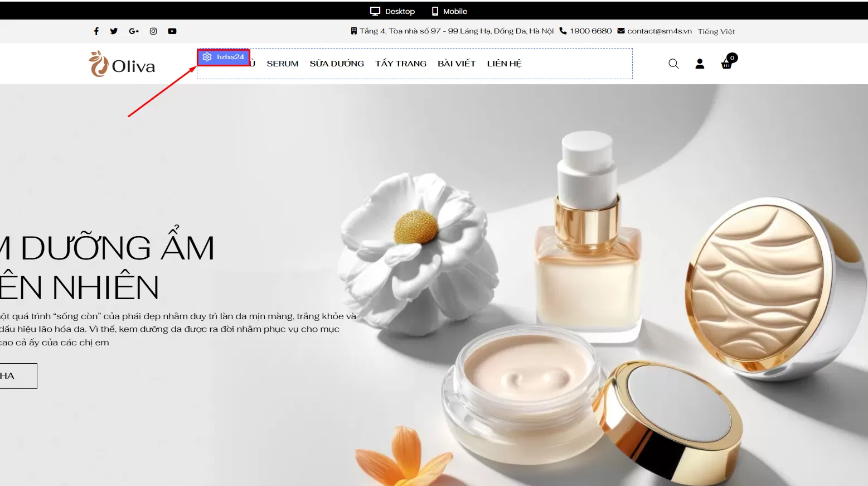Open the YouTube social link
This screenshot has width=868, height=486.
click(x=172, y=31)
